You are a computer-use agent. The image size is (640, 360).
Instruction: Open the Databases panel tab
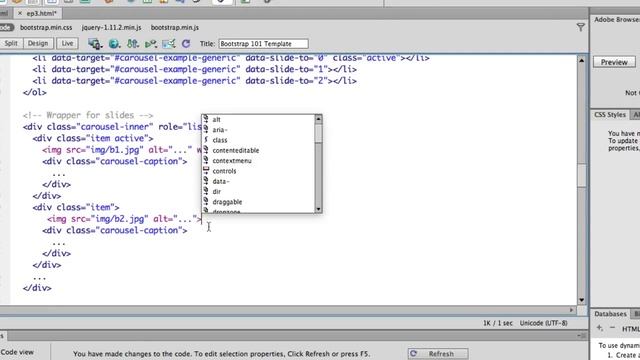coord(610,314)
